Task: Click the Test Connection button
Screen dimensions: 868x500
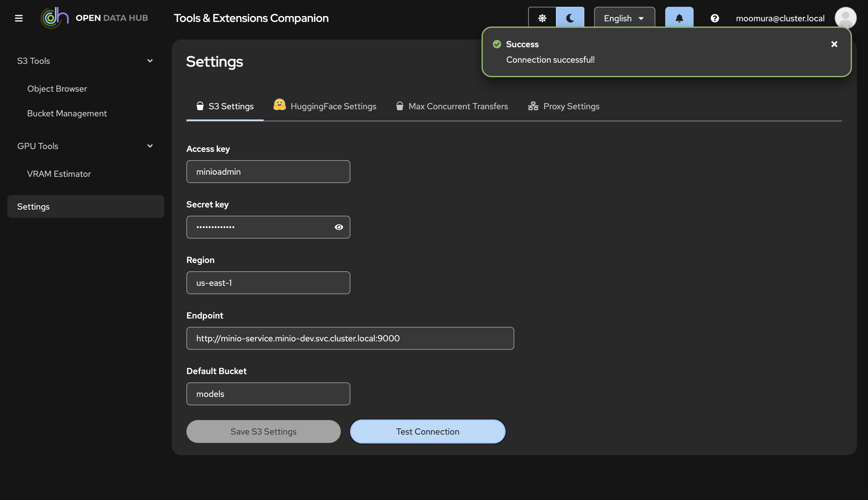Action: 428,431
